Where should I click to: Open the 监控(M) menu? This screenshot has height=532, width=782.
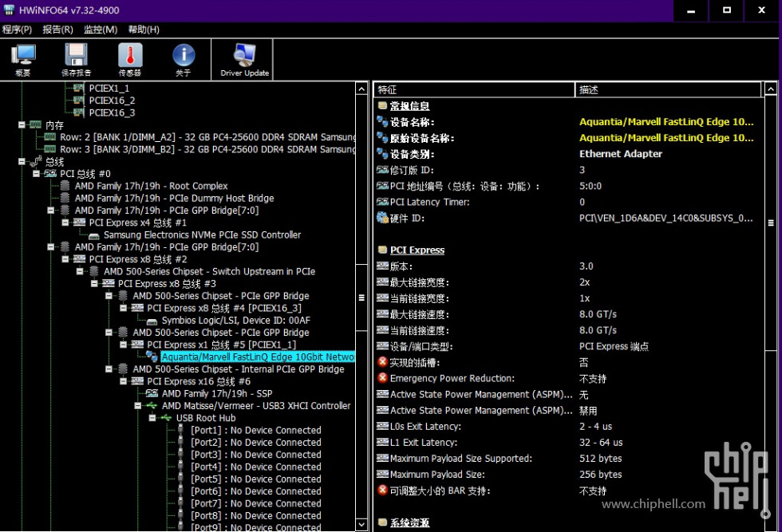pos(101,30)
